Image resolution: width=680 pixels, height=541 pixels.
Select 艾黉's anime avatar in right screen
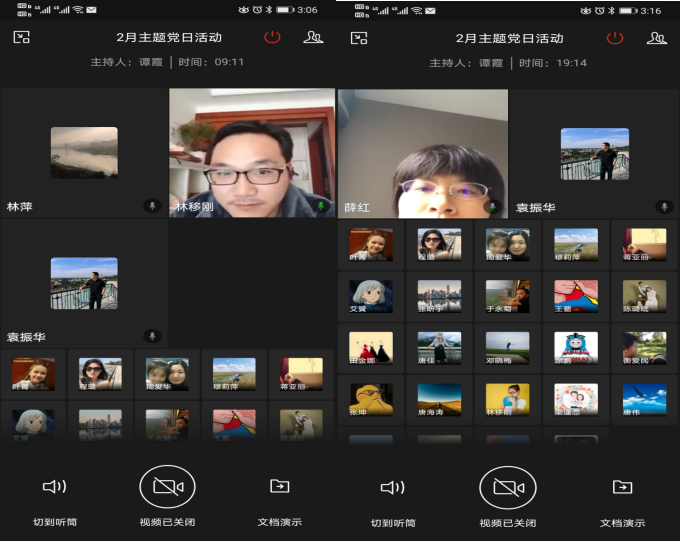tap(371, 295)
